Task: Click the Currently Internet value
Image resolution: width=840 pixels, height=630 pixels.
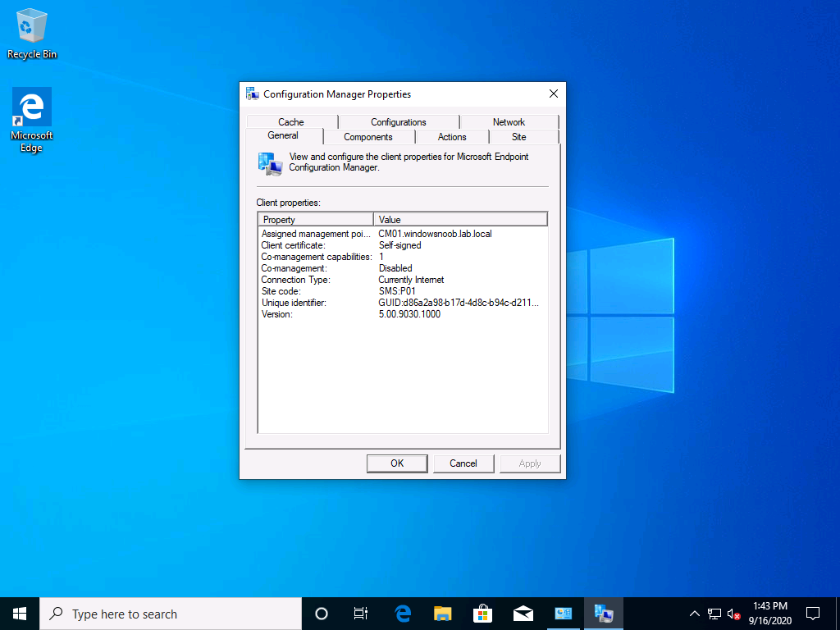Action: pyautogui.click(x=411, y=280)
